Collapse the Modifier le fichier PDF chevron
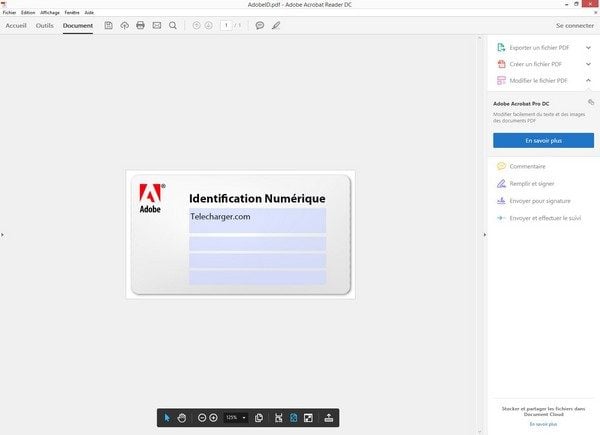 point(588,80)
